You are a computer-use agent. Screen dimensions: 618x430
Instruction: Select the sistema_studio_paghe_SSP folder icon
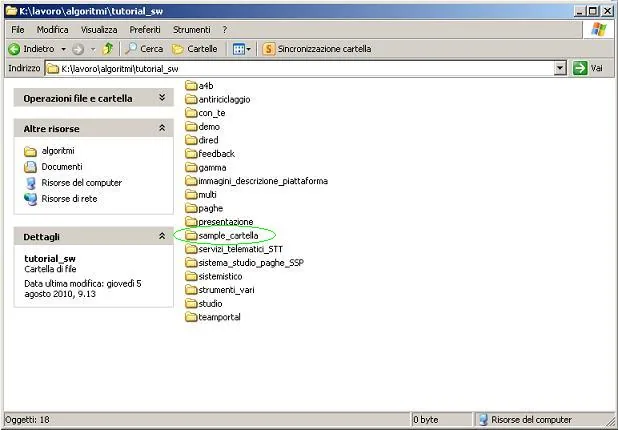191,262
